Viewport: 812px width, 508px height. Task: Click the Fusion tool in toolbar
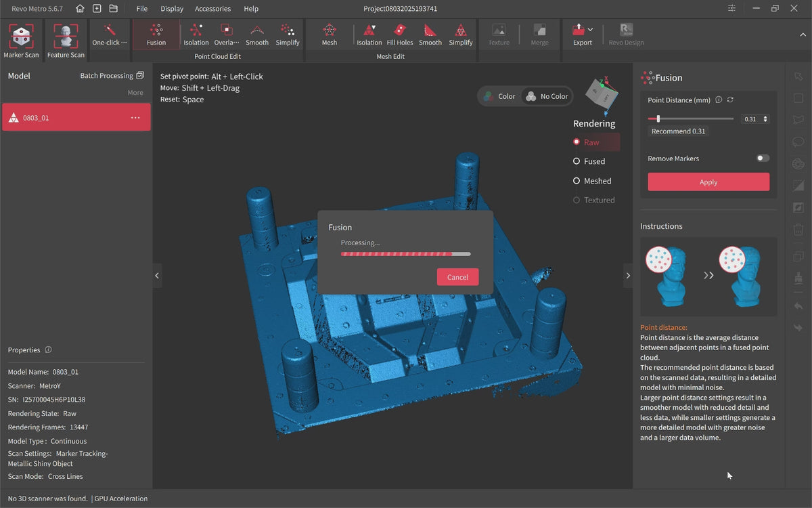156,35
